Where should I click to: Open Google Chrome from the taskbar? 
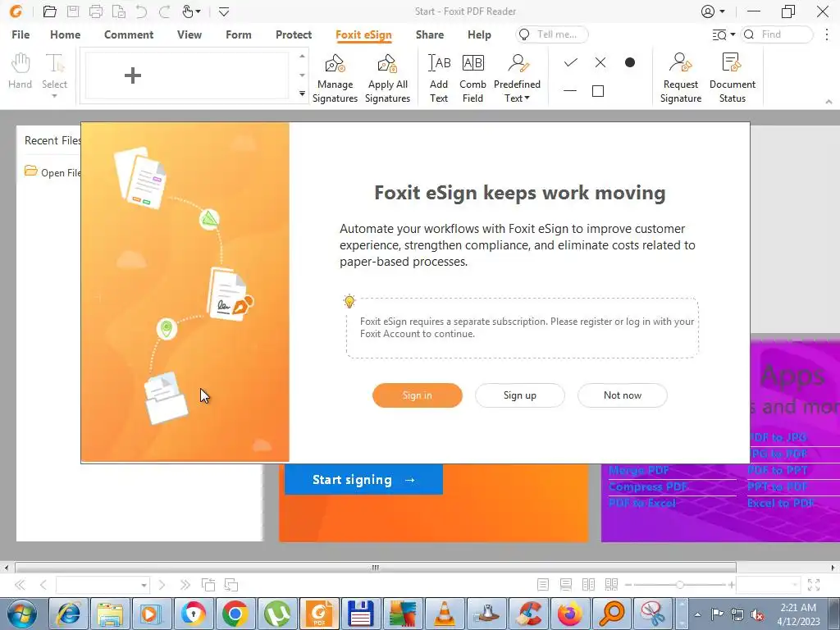point(235,614)
